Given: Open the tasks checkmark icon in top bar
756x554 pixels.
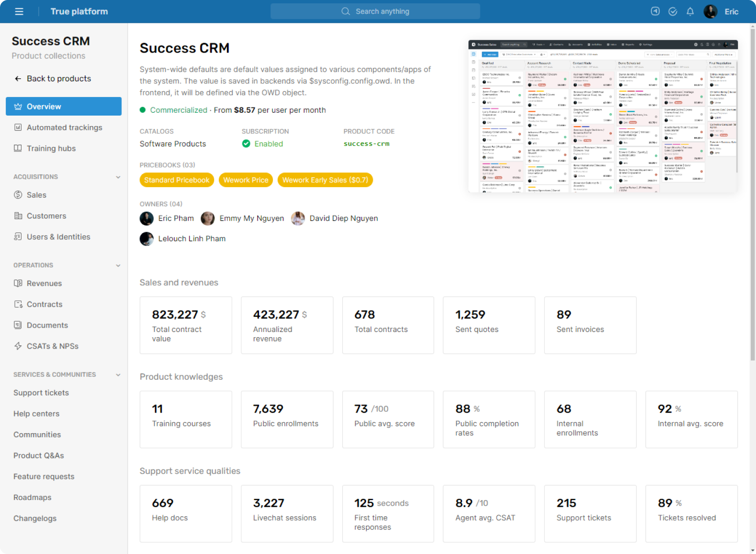Looking at the screenshot, I should click(672, 11).
